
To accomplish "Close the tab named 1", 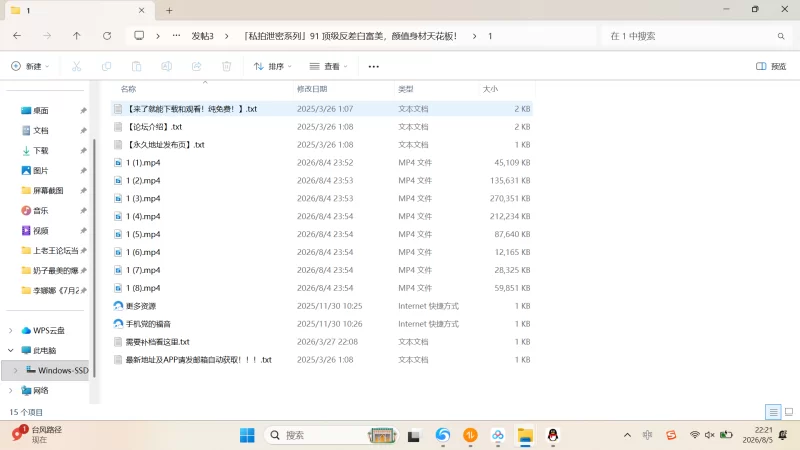I will 141,10.
